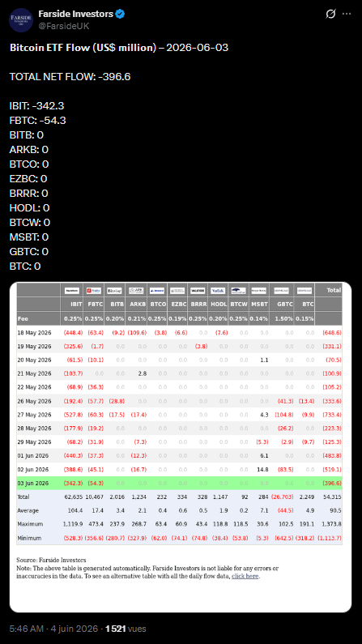Image resolution: width=362 pixels, height=644 pixels.
Task: Click the Valkyrie logo above the BRRR column
Action: coord(198,290)
